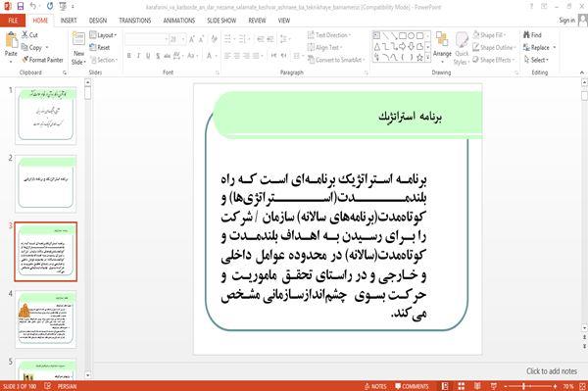588x391 pixels.
Task: Open the font size dropdown
Action: [x=183, y=39]
